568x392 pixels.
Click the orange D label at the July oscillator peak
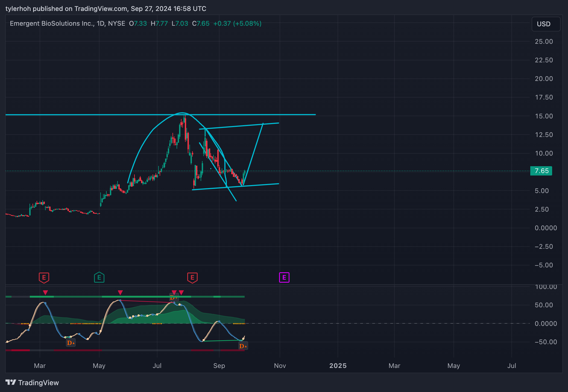(x=174, y=298)
